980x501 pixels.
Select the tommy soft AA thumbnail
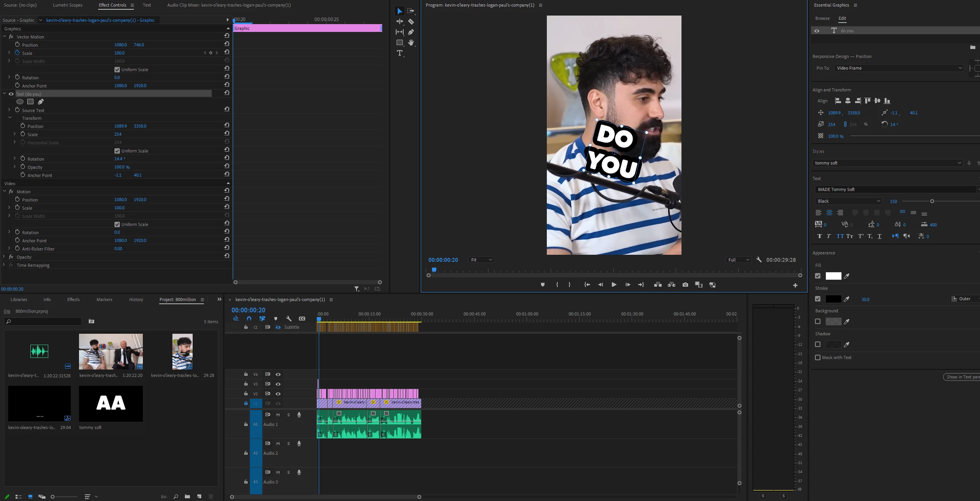(x=111, y=403)
